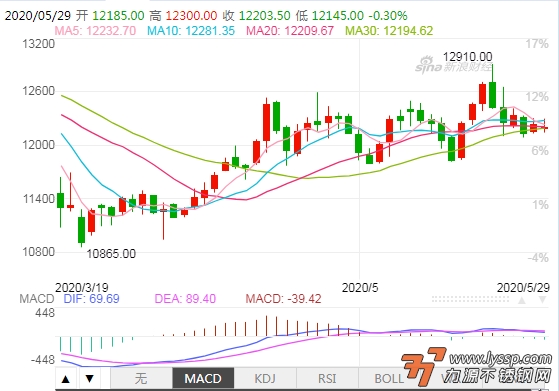559x391 pixels.
Task: Click the grey up triangle near MACD header
Action: click(x=522, y=300)
